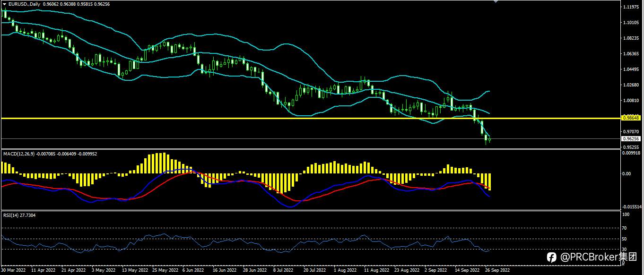Click the 1.08235 price scale label
The height and width of the screenshot is (275, 644).
tap(631, 38)
